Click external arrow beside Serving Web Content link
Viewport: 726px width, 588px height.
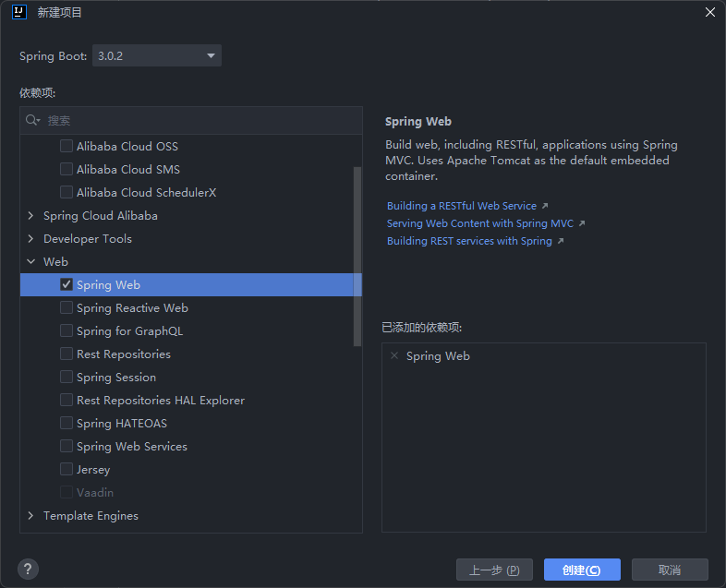(582, 223)
